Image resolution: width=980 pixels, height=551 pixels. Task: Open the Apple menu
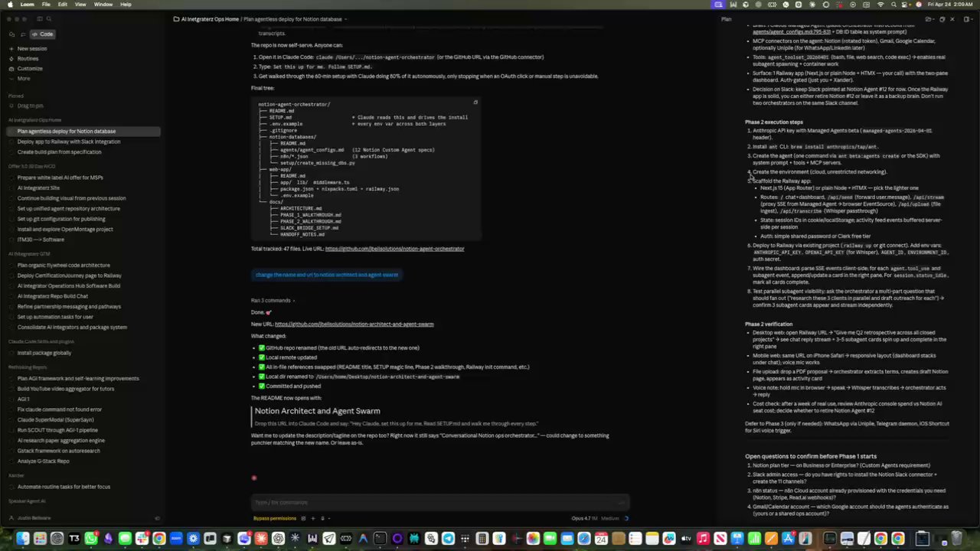pyautogui.click(x=10, y=5)
